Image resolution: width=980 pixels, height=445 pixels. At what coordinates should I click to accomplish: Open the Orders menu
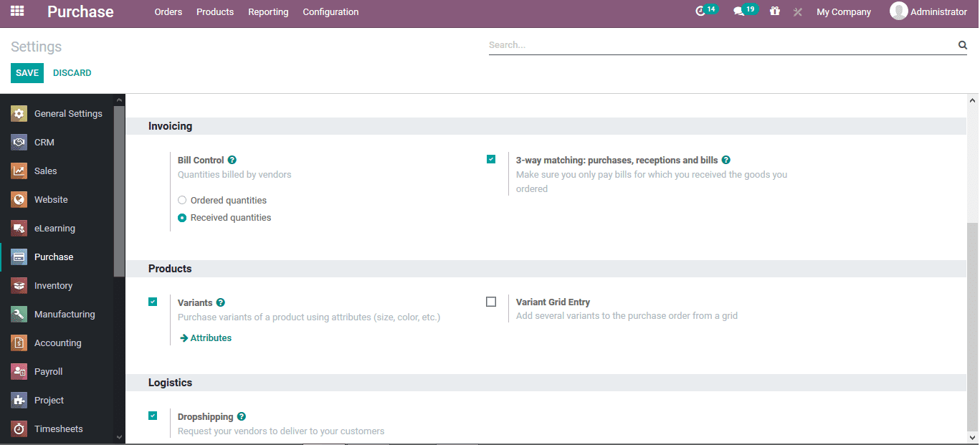(x=168, y=12)
